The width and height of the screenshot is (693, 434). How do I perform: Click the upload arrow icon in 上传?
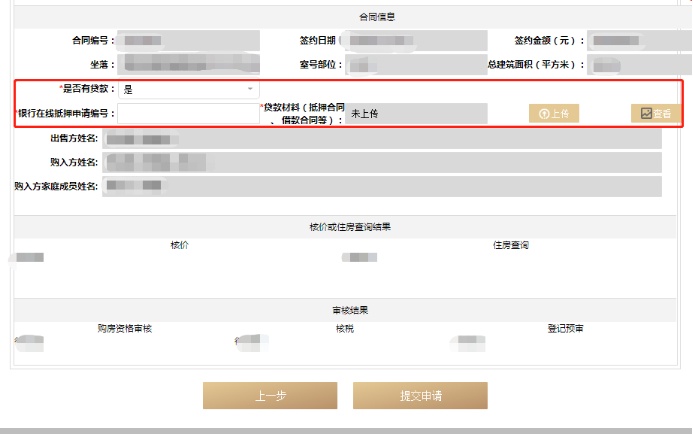544,113
